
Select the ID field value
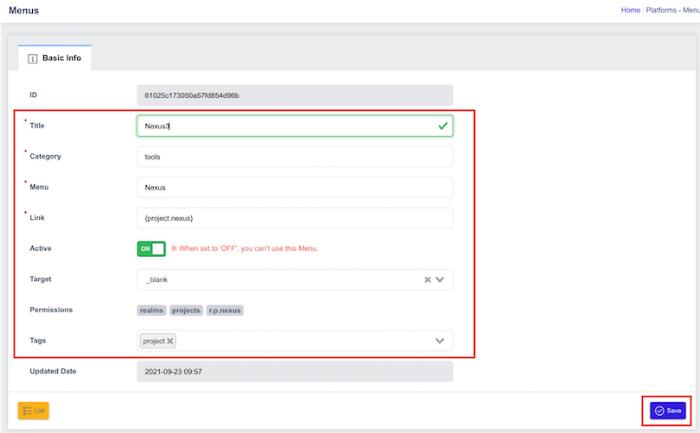295,95
